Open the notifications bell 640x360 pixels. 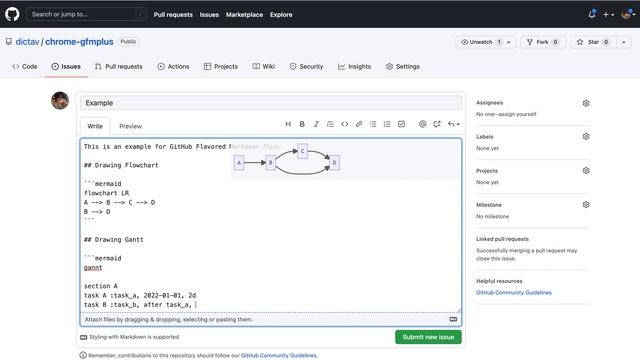click(x=591, y=14)
